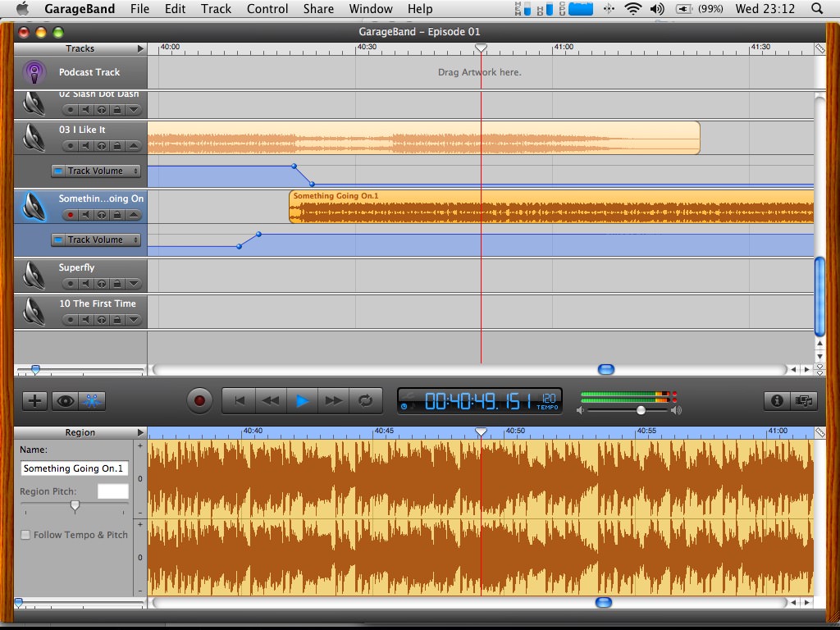The width and height of the screenshot is (840, 630).
Task: Click the Region Name text field
Action: click(75, 468)
